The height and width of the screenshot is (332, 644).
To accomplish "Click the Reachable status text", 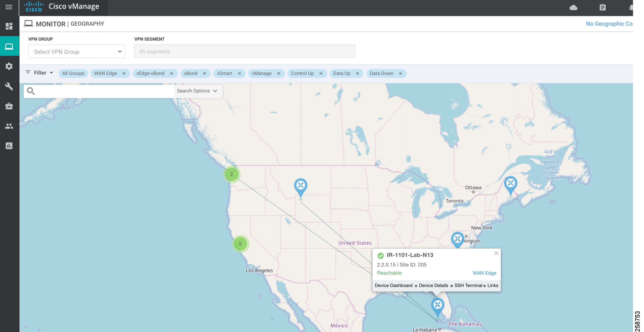I will (389, 273).
